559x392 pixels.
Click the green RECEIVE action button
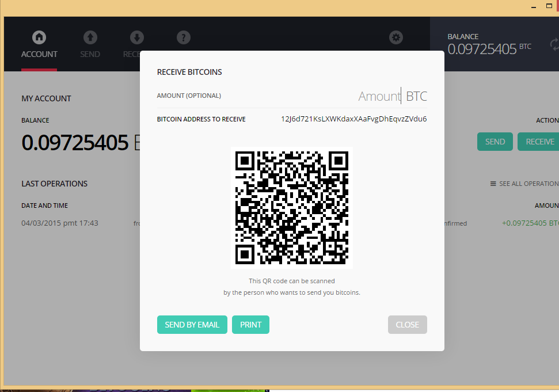[x=539, y=142]
